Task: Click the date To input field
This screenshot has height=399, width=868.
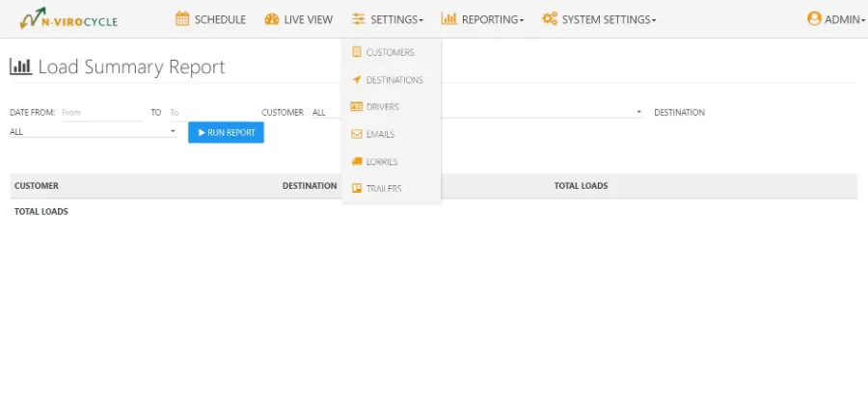Action: pyautogui.click(x=210, y=113)
